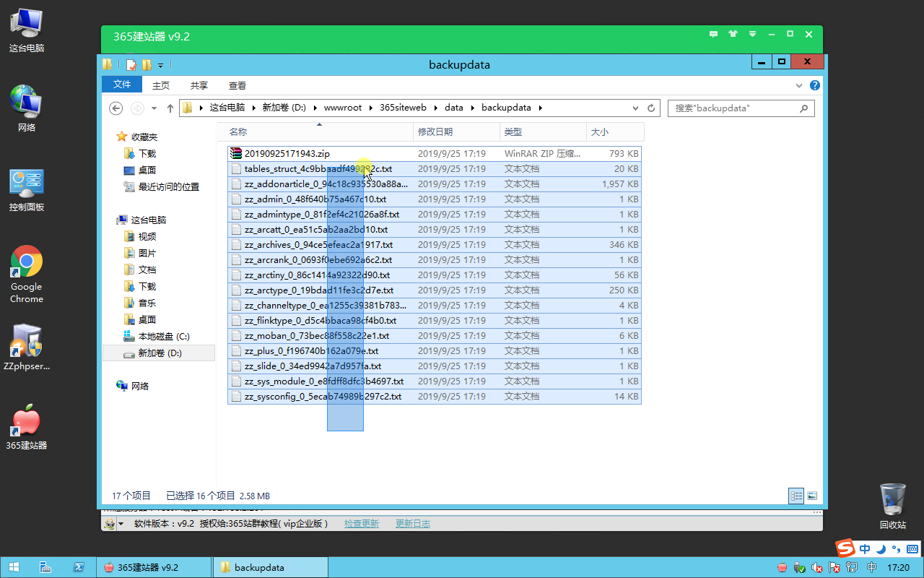
Task: Switch to the 查看 ribbon tab
Action: pos(237,85)
